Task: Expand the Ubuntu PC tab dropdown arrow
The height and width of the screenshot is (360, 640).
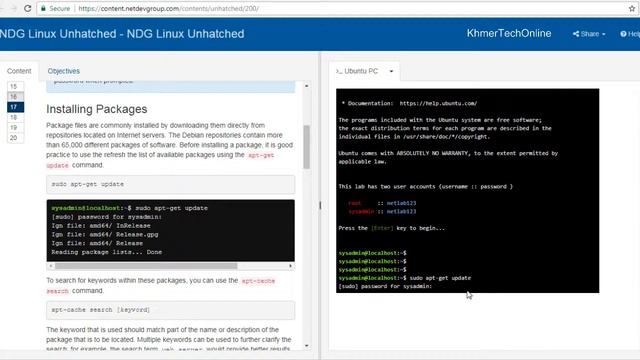Action: pyautogui.click(x=391, y=71)
